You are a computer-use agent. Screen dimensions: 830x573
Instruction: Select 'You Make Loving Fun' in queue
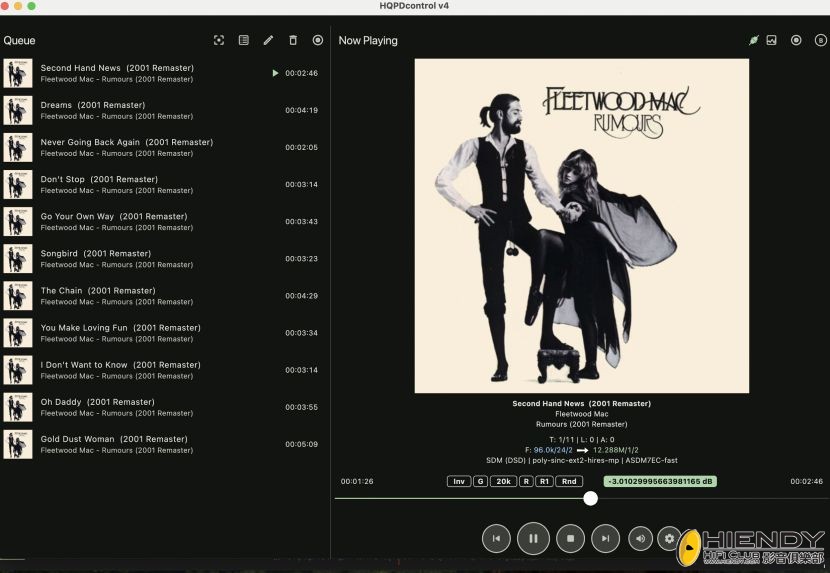click(161, 333)
